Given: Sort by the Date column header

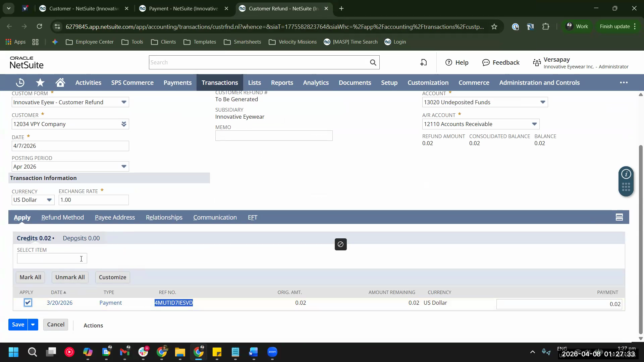Looking at the screenshot, I should click(x=59, y=292).
